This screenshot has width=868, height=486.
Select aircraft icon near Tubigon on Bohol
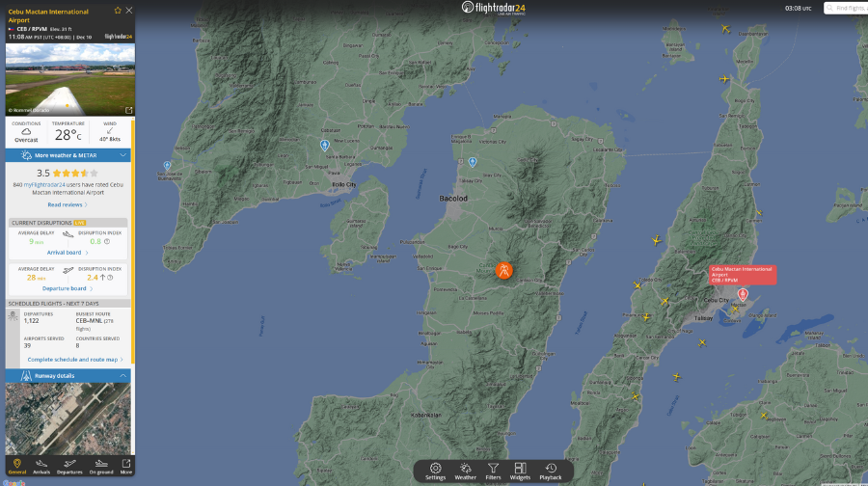[764, 416]
